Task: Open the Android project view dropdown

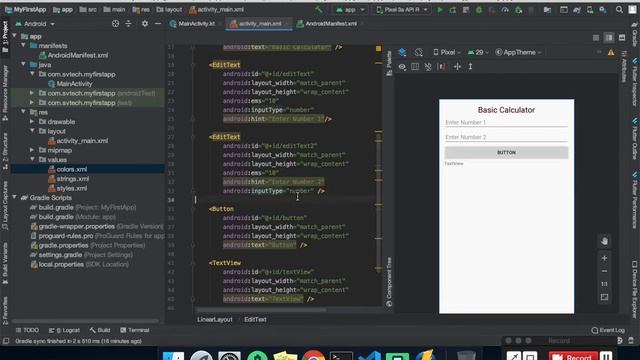Action: [x=35, y=24]
